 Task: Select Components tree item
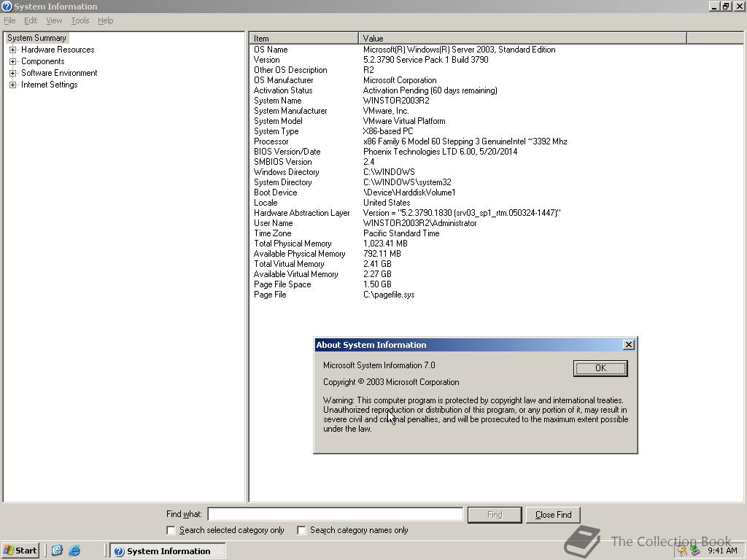[43, 61]
